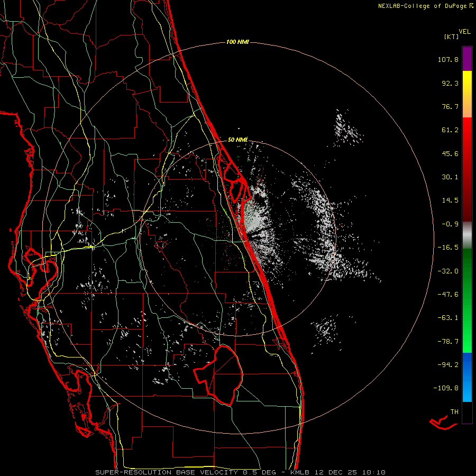This screenshot has height=476, width=476.
Task: Click the VEL legend title
Action: click(x=465, y=32)
